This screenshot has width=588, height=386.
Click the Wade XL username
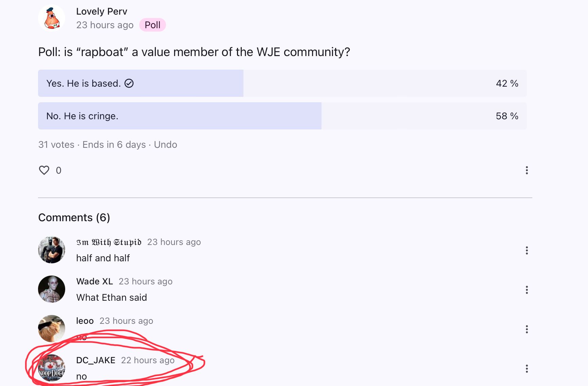[94, 281]
